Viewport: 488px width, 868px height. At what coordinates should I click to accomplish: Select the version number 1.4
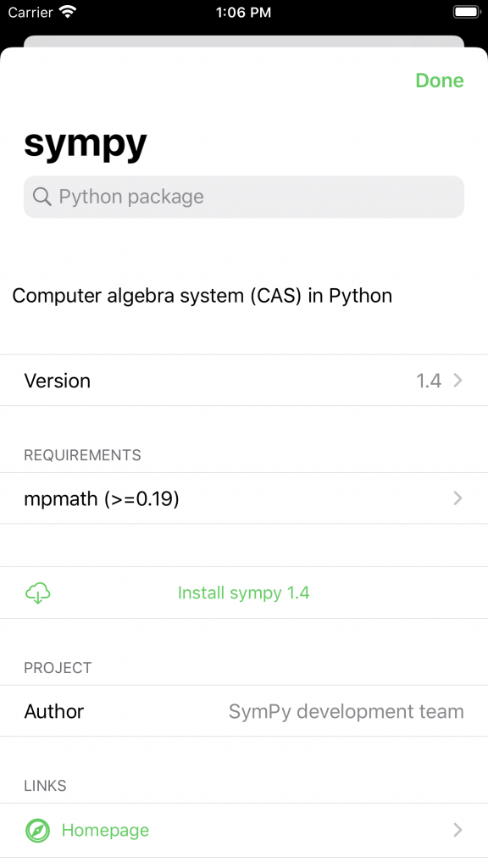(x=430, y=381)
